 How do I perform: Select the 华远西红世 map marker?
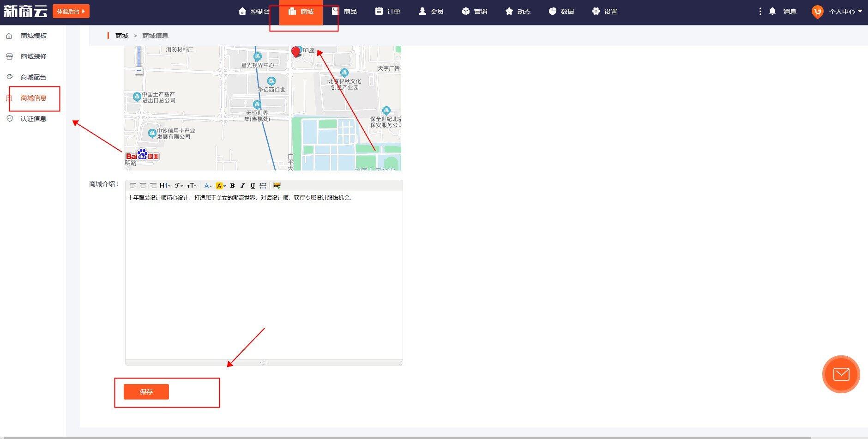pos(271,81)
